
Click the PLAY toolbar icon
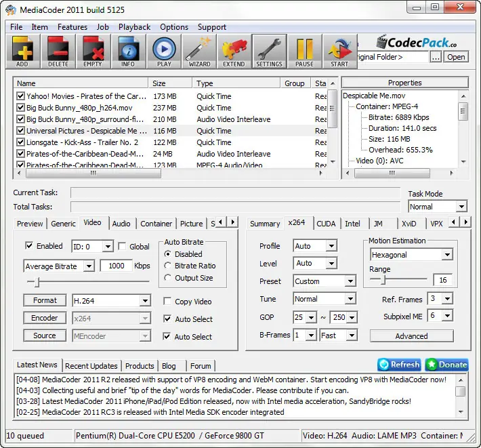coord(164,52)
